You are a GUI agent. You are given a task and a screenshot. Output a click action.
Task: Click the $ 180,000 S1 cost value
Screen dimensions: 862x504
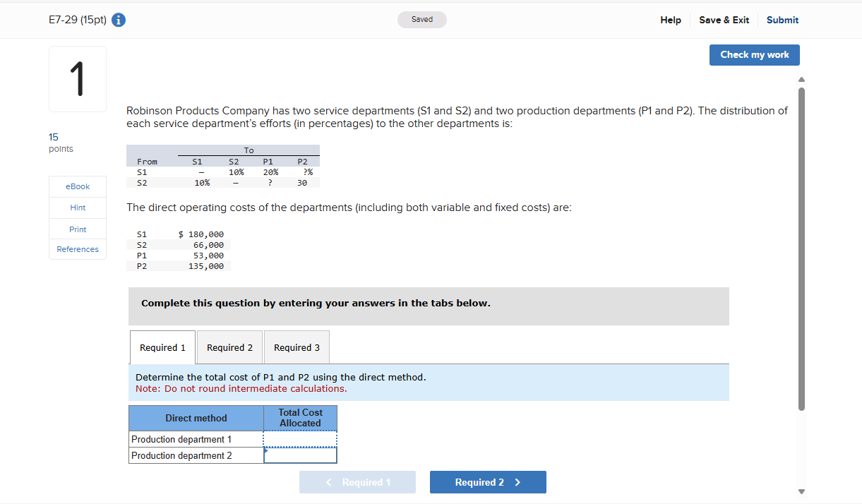click(201, 234)
